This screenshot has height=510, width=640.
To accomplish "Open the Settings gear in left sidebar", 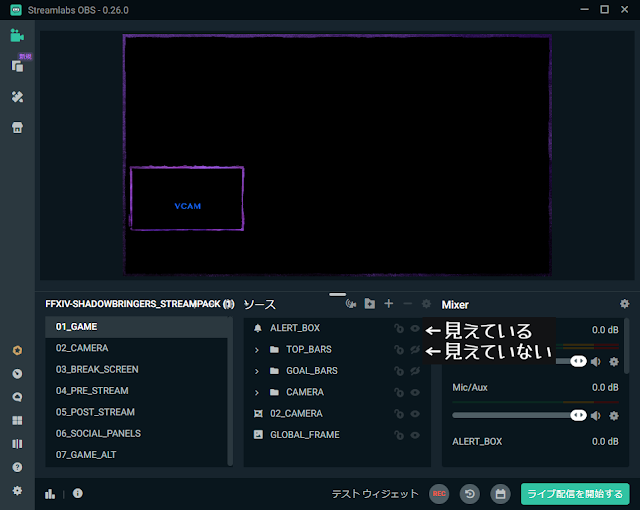I will tap(17, 490).
